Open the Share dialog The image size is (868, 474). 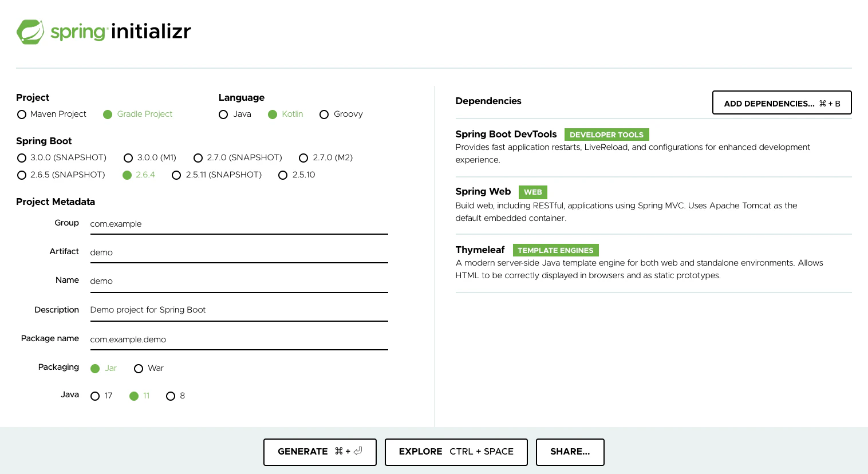tap(570, 452)
